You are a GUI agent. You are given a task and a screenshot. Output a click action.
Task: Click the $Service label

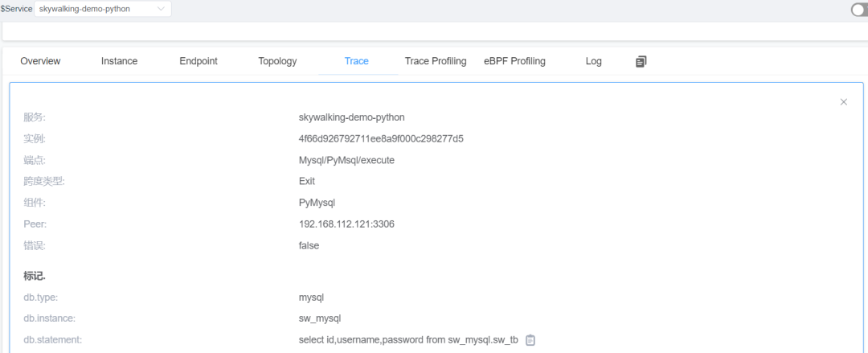[17, 9]
